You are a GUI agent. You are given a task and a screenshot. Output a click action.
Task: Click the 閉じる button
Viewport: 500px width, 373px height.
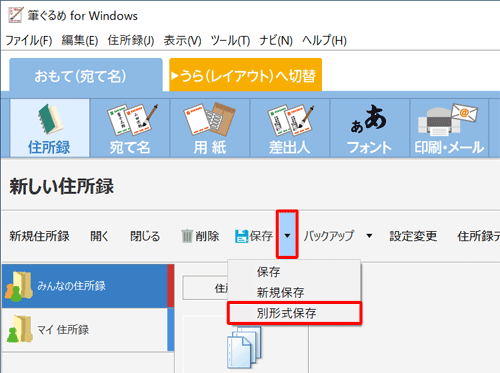tap(145, 236)
